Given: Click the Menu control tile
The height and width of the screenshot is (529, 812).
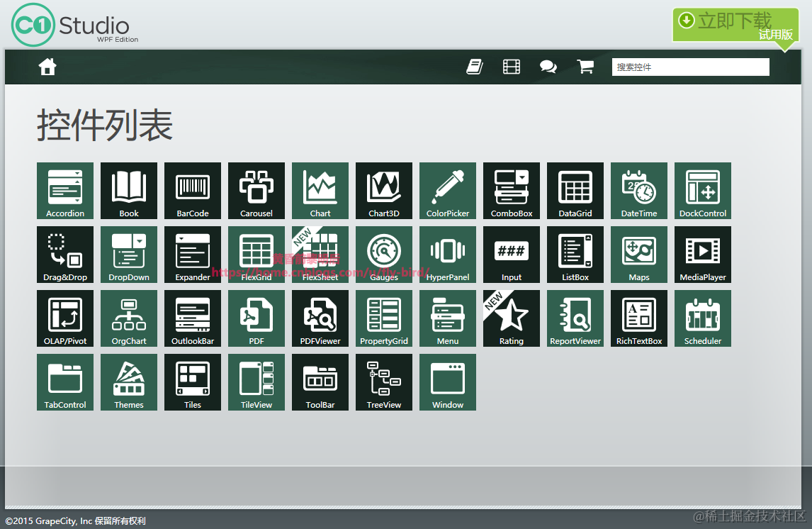Looking at the screenshot, I should pyautogui.click(x=448, y=318).
